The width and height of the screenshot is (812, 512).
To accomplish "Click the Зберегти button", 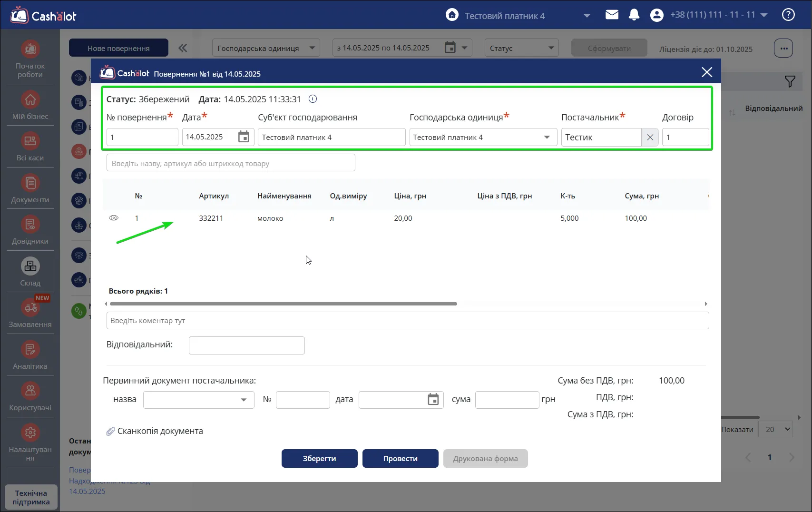I will click(320, 459).
